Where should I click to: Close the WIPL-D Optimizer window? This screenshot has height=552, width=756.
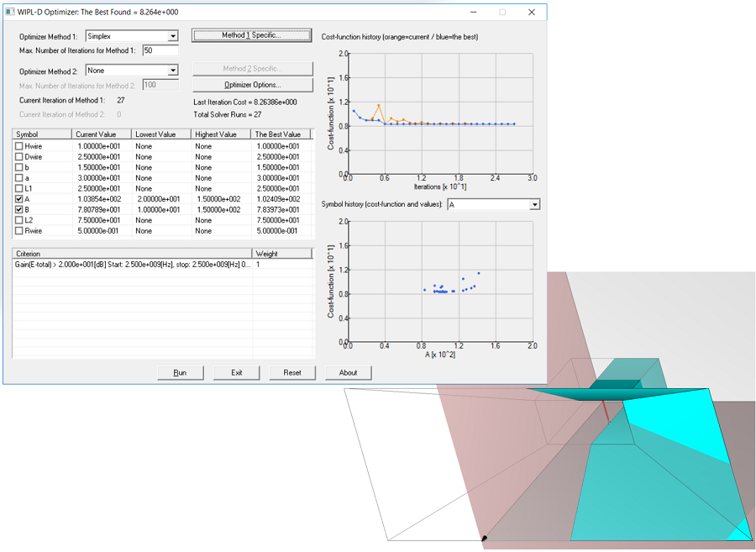coord(531,13)
